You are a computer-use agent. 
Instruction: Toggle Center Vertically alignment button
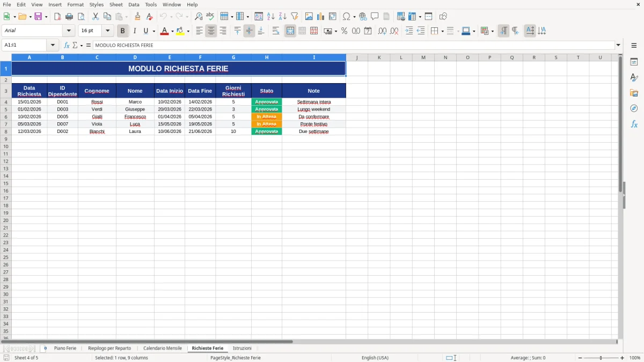249,31
